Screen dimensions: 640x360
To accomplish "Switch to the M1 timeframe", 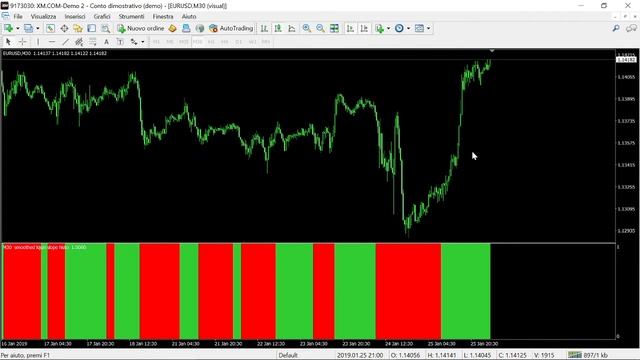I will tap(156, 42).
